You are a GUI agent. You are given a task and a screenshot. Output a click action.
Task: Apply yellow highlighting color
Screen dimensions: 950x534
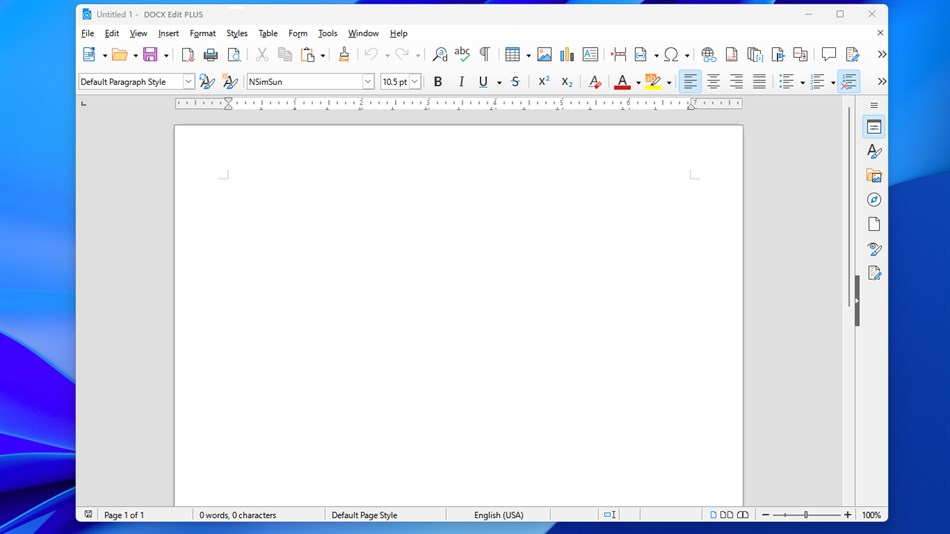point(653,82)
